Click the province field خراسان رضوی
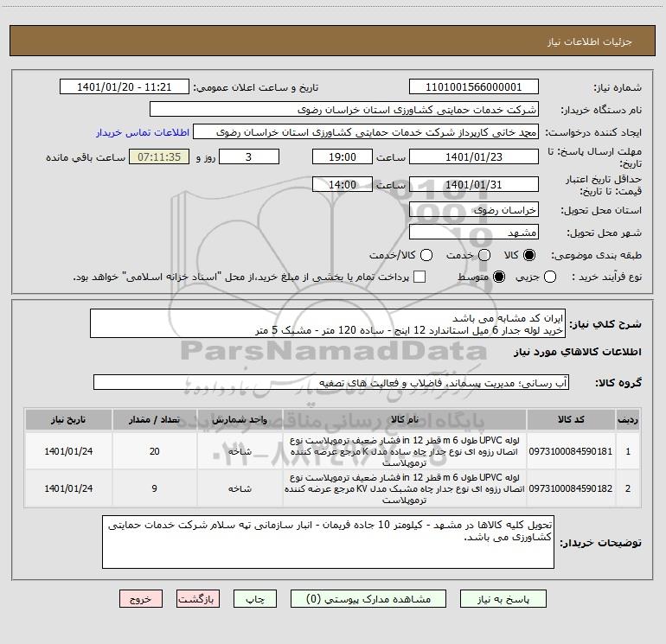The image size is (666, 644). pos(474,210)
